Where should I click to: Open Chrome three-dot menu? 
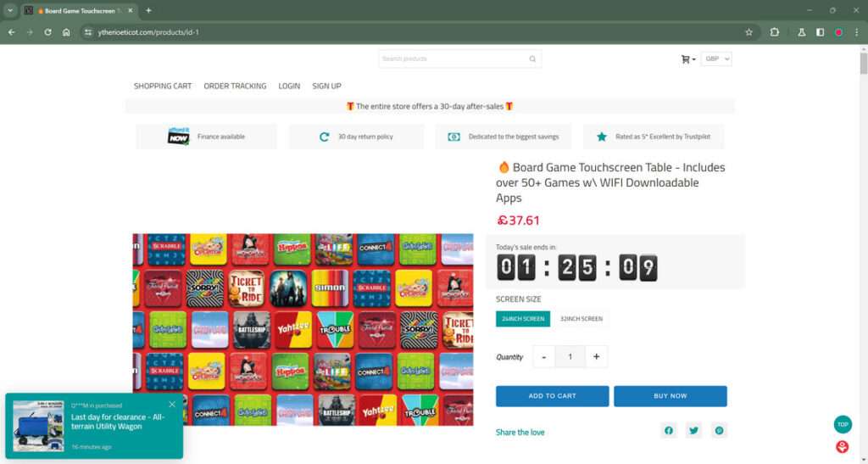pos(856,32)
